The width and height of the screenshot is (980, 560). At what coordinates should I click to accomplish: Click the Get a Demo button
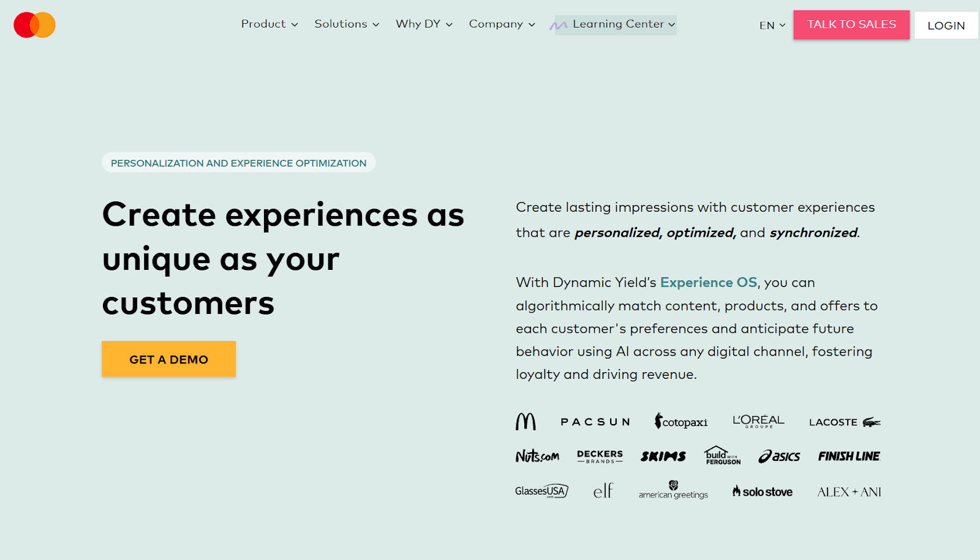(x=168, y=359)
